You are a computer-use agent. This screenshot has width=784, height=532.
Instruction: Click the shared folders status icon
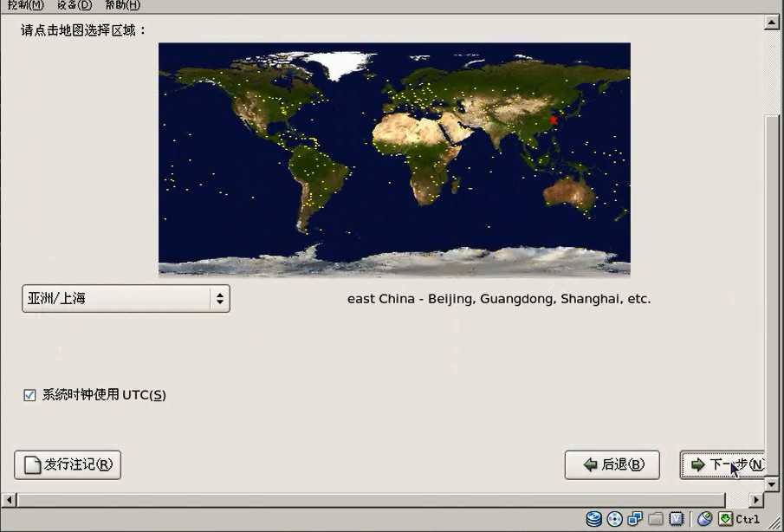[656, 519]
